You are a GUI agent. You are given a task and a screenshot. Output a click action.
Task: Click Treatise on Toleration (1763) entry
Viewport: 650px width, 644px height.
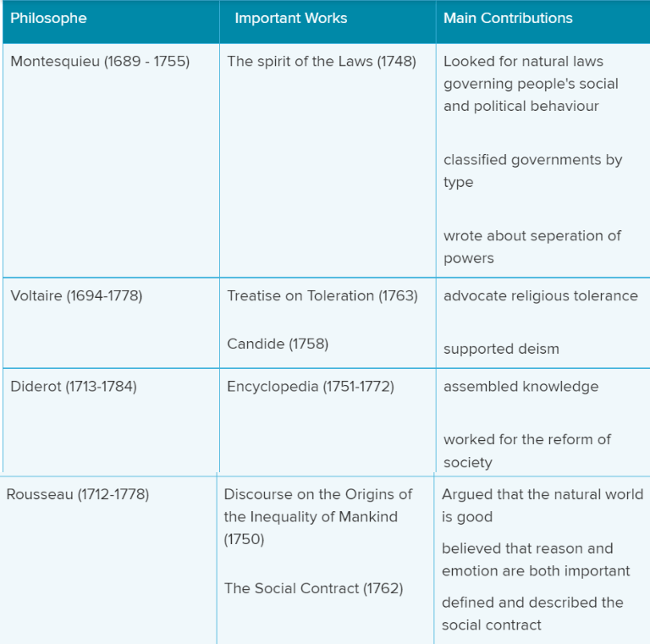coord(322,296)
